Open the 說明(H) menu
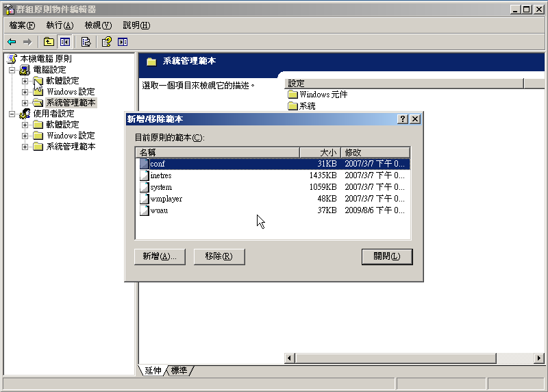The image size is (548, 392). 136,25
